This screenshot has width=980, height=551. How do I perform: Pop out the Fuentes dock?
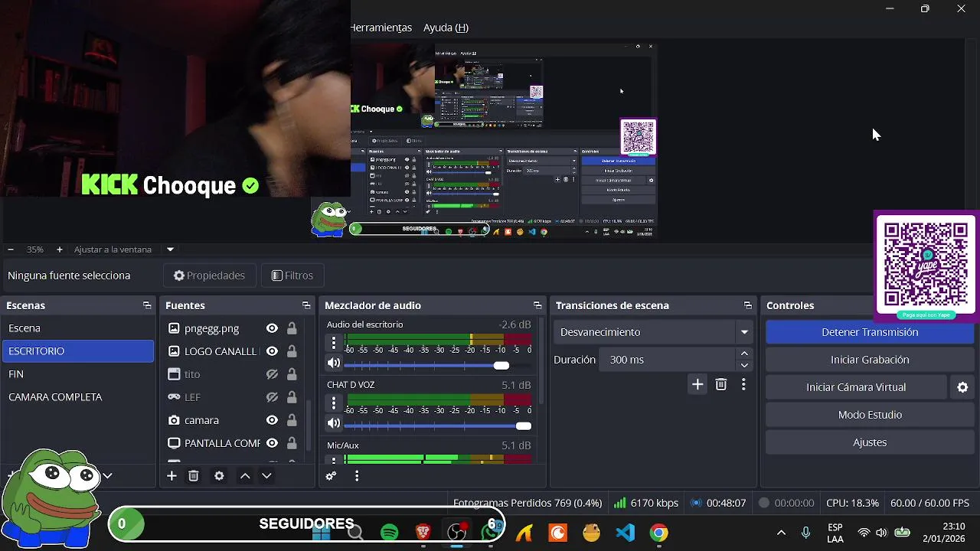306,305
